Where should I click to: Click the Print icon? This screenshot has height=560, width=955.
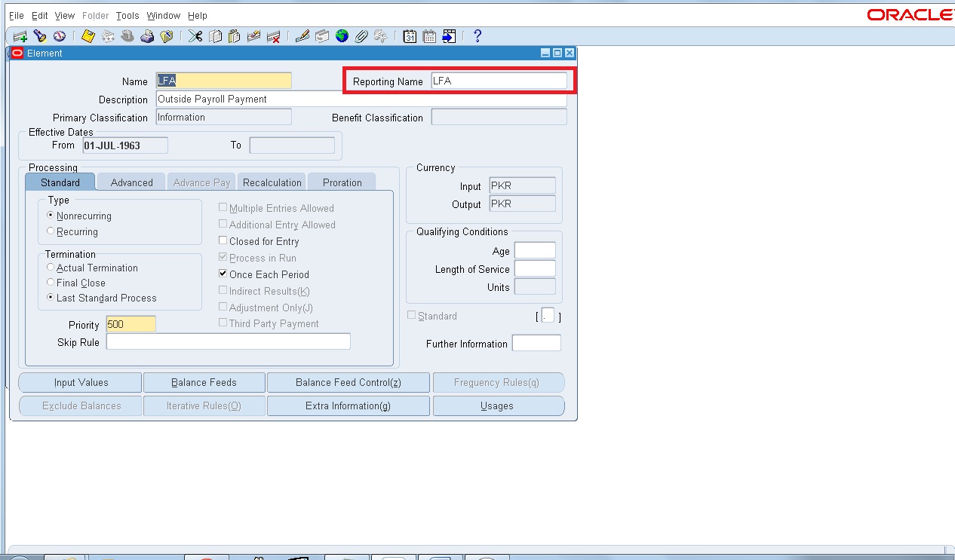click(147, 35)
